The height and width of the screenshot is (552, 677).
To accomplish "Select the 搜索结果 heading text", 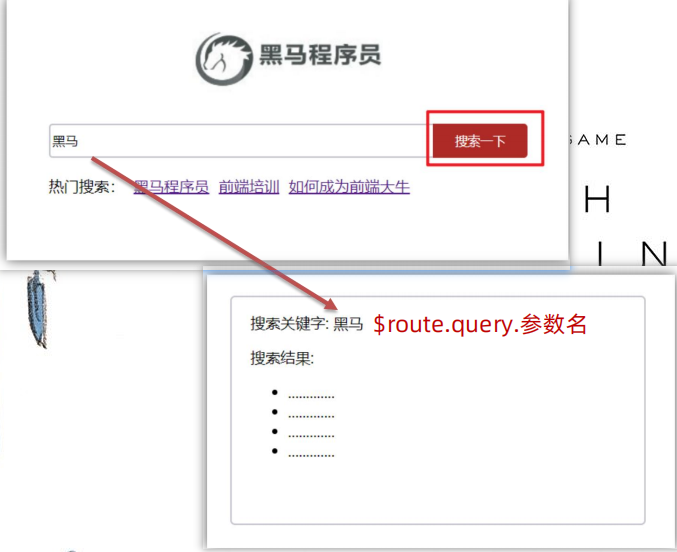I will click(x=282, y=358).
